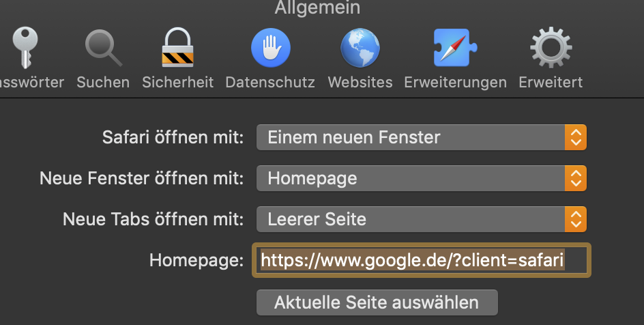Click orange arrows on 'Safari öffnen mit' popup
Screen dimensions: 644x325
(576, 137)
